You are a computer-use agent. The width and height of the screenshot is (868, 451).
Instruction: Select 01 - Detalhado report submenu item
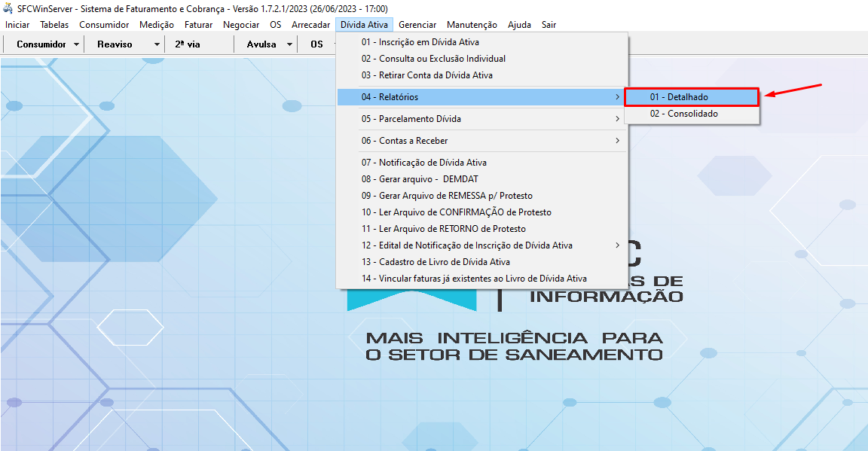[678, 97]
